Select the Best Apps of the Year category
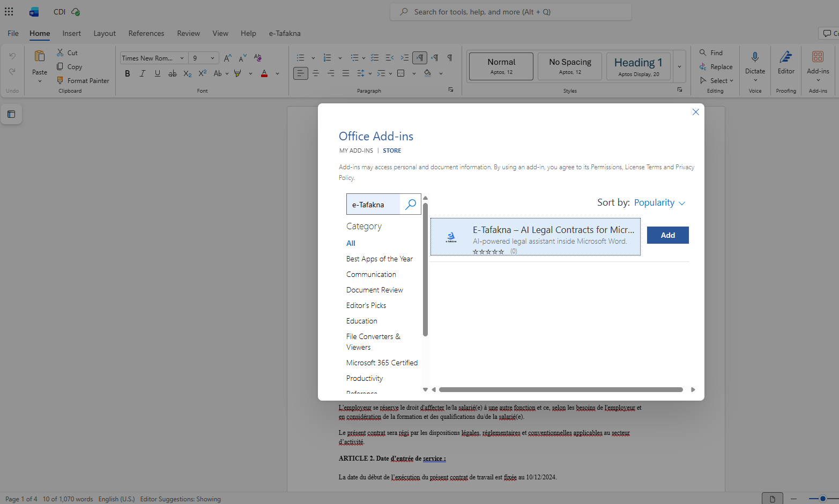The image size is (839, 504). [380, 259]
